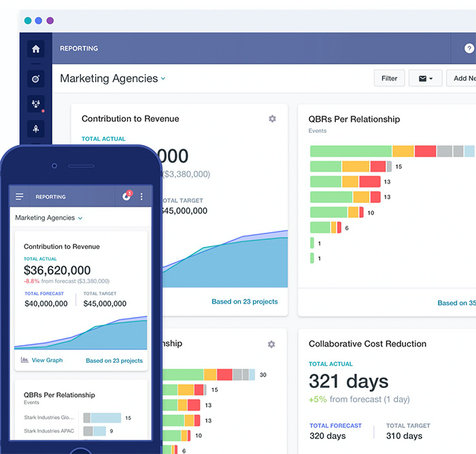Go to Home in the desktop sidebar
Image resolution: width=476 pixels, height=454 pixels.
pyautogui.click(x=36, y=49)
